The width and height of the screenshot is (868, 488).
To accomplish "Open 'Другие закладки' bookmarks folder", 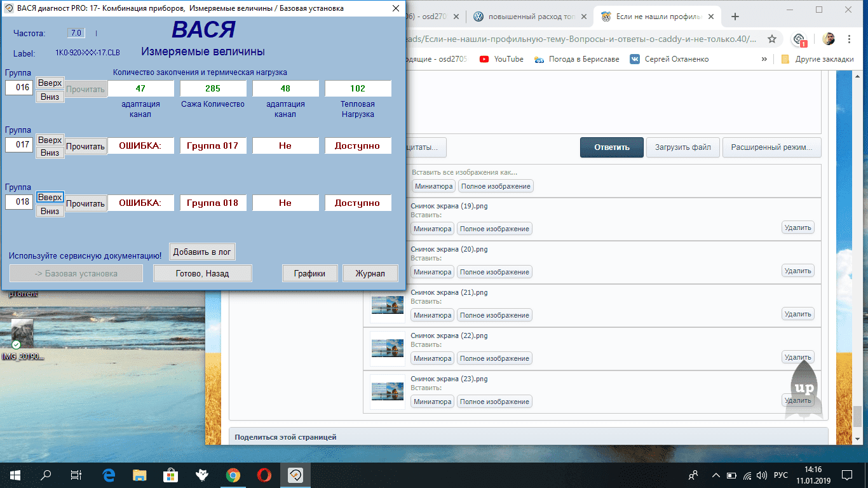I will [817, 59].
